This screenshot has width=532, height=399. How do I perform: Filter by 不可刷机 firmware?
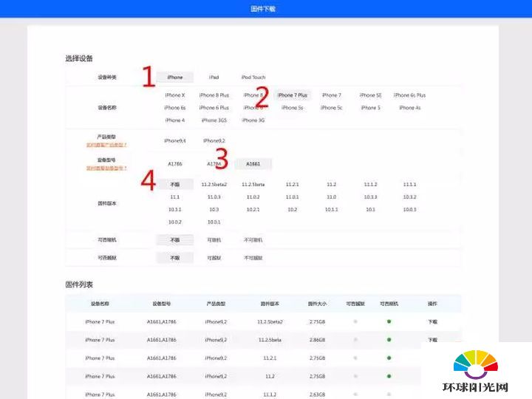tap(253, 240)
